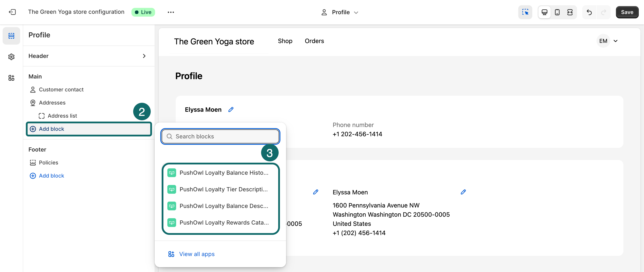Toggle fullscreen preview mode

click(570, 12)
